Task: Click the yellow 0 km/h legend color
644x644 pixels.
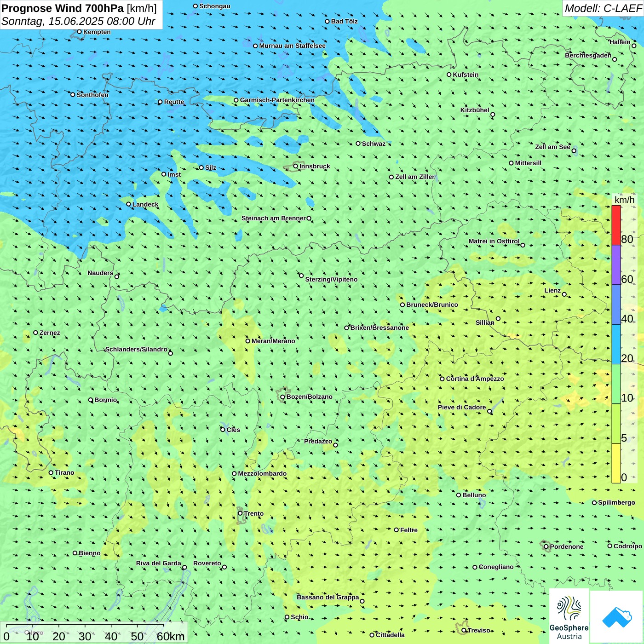Action: [616, 463]
